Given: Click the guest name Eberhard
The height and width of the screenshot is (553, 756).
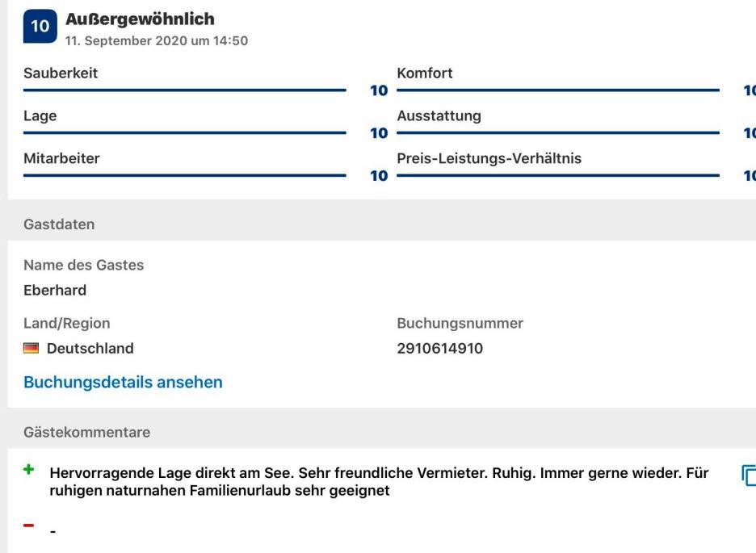Looking at the screenshot, I should point(55,290).
